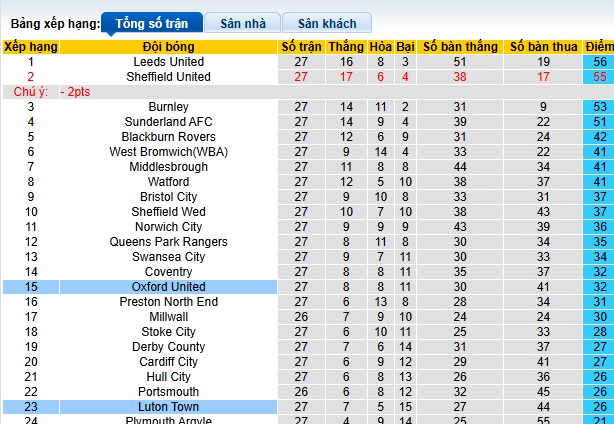The height and width of the screenshot is (424, 614).
Task: Open Sunderland AFC team page
Action: click(x=168, y=122)
